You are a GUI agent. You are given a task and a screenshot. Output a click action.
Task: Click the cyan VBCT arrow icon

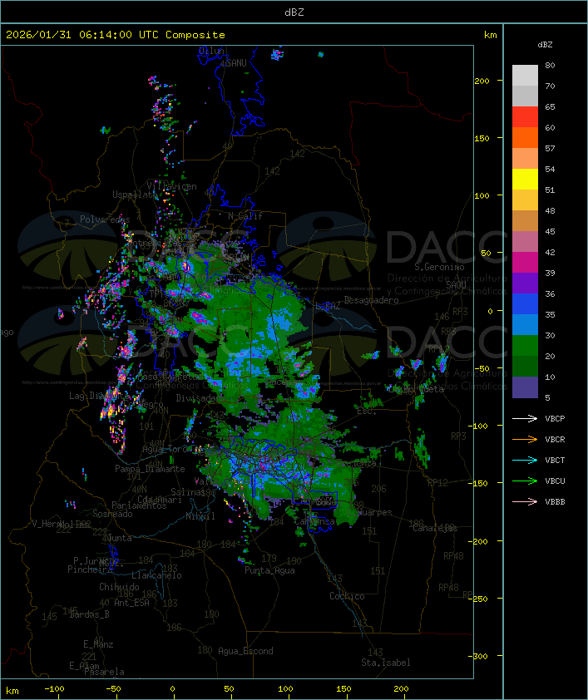point(526,461)
